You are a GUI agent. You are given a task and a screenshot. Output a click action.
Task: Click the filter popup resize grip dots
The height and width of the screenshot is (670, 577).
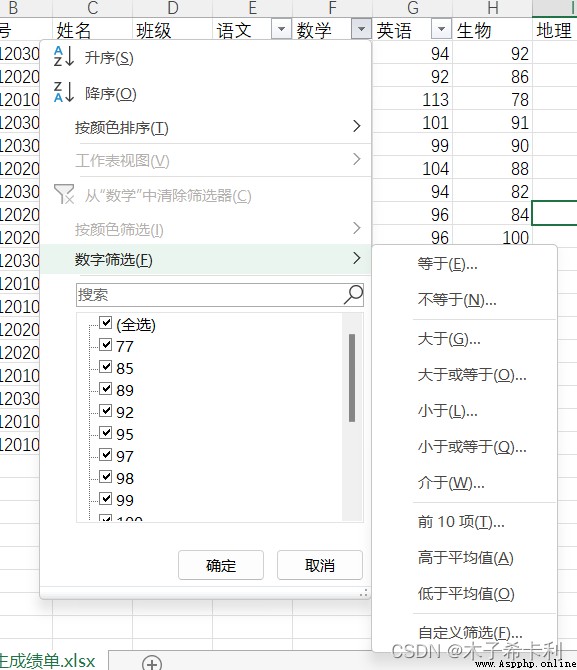coord(363,593)
